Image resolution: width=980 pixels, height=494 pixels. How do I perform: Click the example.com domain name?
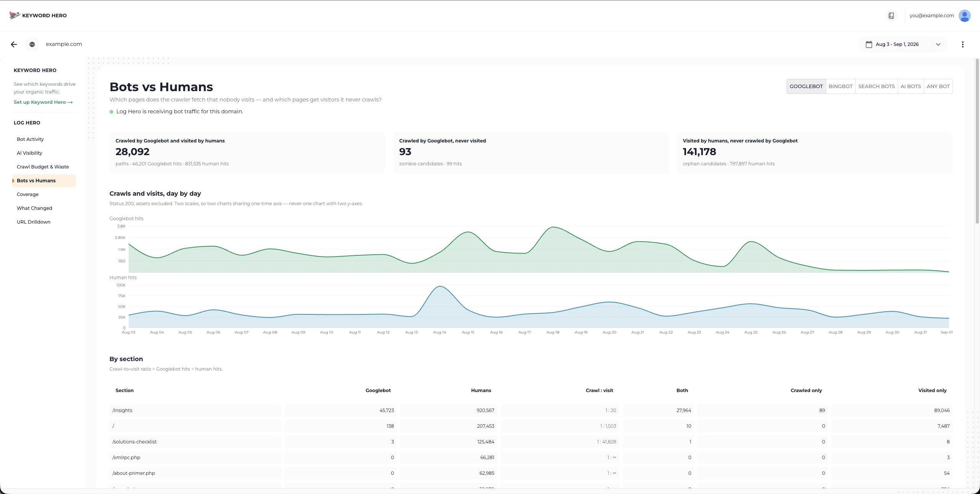coord(64,44)
